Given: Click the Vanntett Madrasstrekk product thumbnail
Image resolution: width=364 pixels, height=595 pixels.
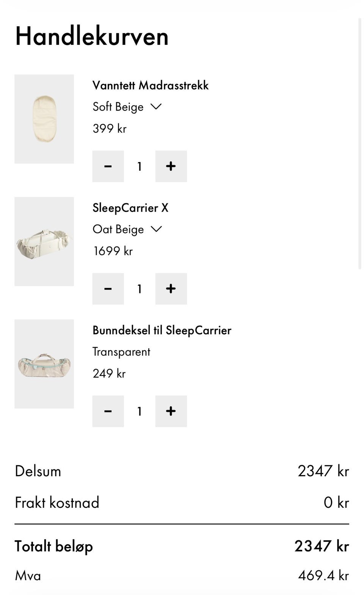Looking at the screenshot, I should pos(44,119).
